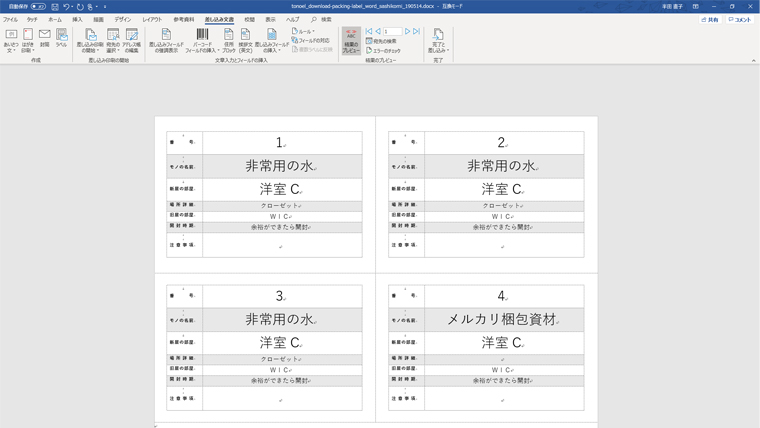Click the 共有 (Share) button

pyautogui.click(x=710, y=19)
